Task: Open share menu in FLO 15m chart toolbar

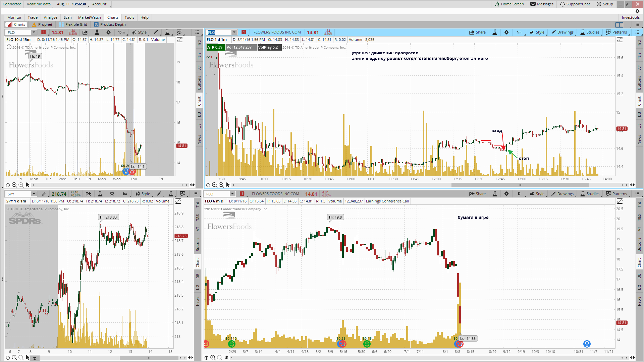Action: [x=85, y=33]
